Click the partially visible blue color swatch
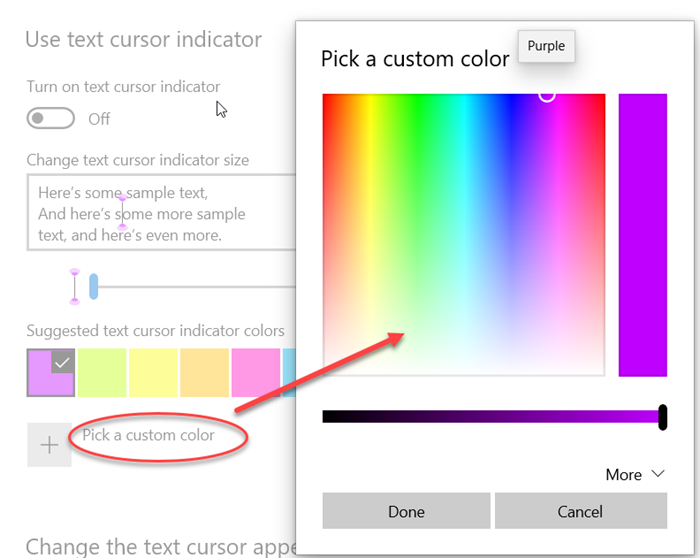 (x=289, y=372)
